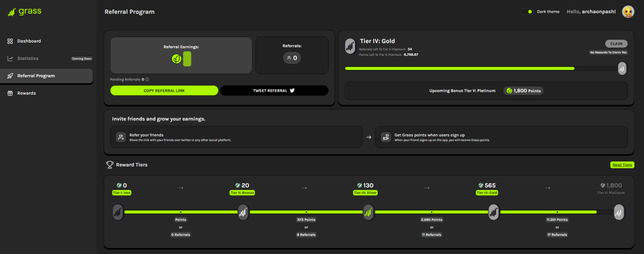
Task: Click 'No Rewards To Claim Yet' text
Action: click(609, 53)
